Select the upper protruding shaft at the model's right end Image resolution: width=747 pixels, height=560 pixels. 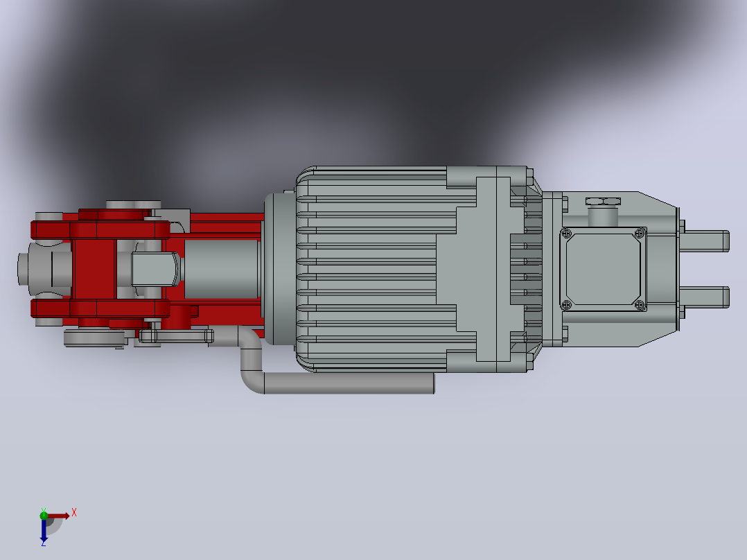click(704, 241)
